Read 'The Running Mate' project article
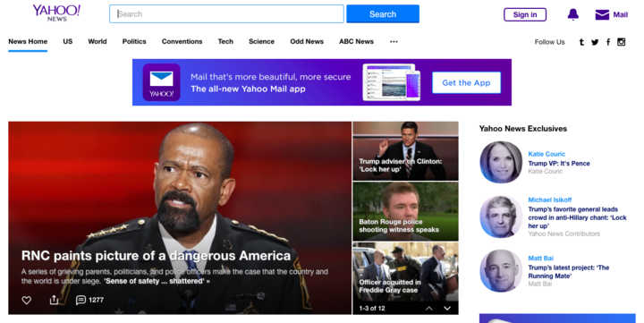This screenshot has height=323, width=644. point(569,272)
